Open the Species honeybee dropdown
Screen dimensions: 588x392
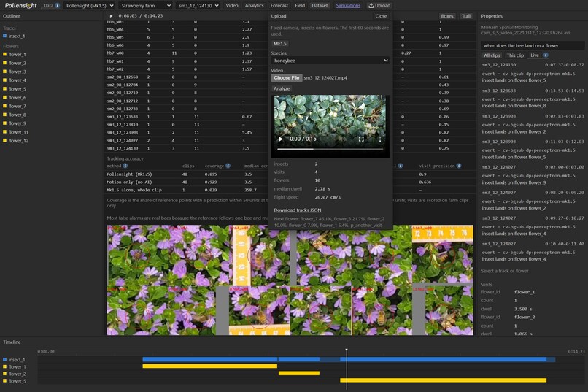(330, 61)
